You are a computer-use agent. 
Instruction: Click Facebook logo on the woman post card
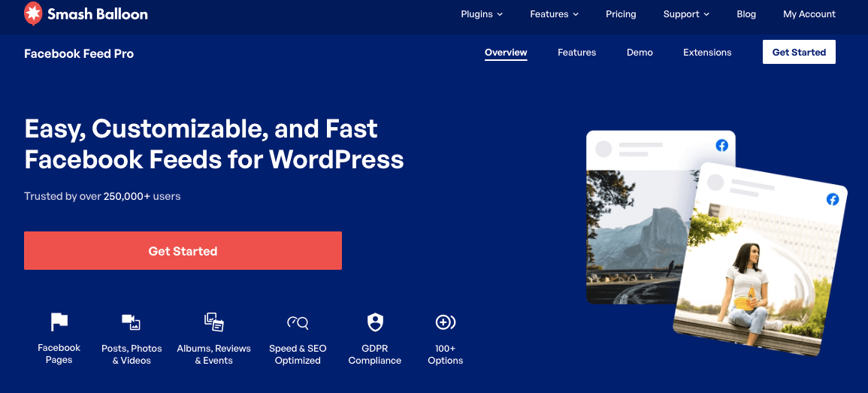832,199
